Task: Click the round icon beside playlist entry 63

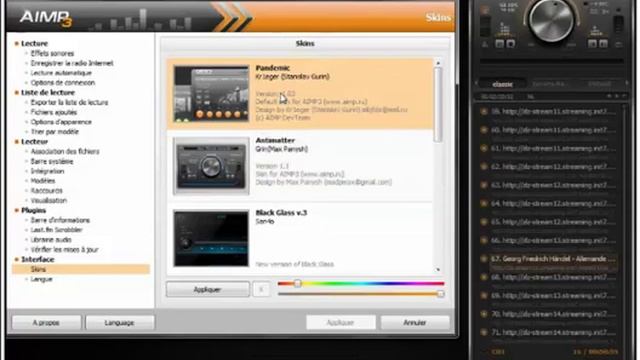Action: pos(484,185)
